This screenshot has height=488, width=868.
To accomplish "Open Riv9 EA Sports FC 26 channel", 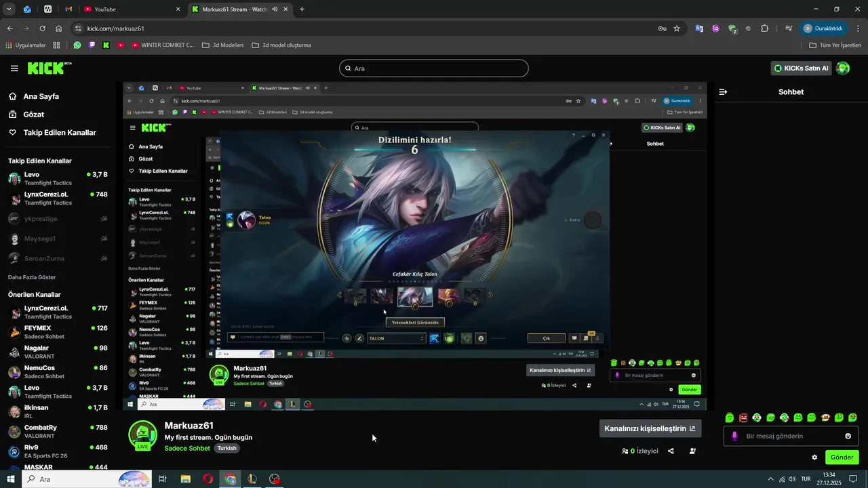I will [x=58, y=451].
